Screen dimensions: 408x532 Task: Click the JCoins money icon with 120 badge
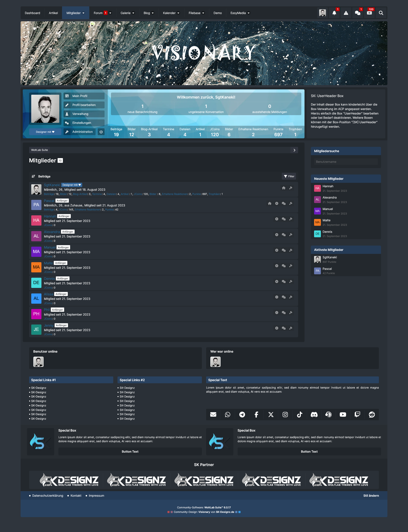369,13
